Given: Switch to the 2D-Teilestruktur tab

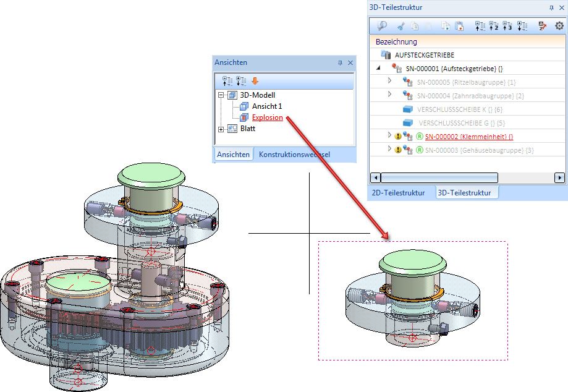Looking at the screenshot, I should [x=398, y=192].
